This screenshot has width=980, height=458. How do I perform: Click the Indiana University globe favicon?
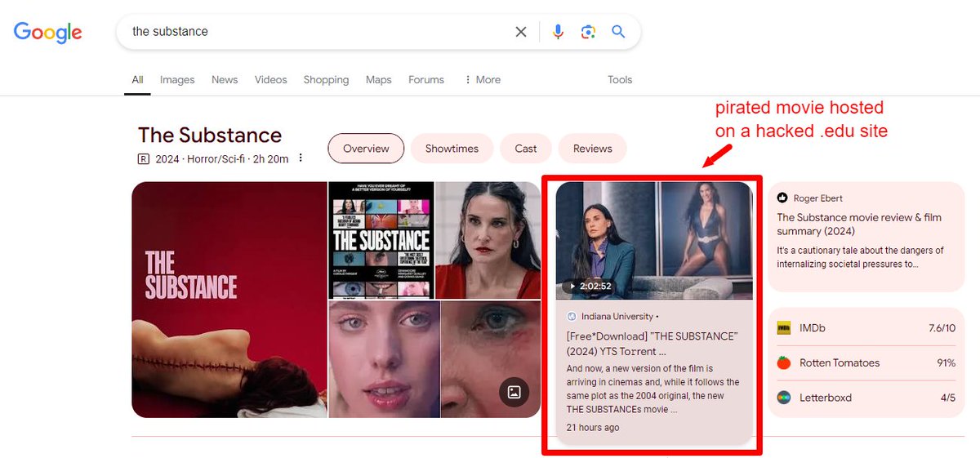(572, 316)
